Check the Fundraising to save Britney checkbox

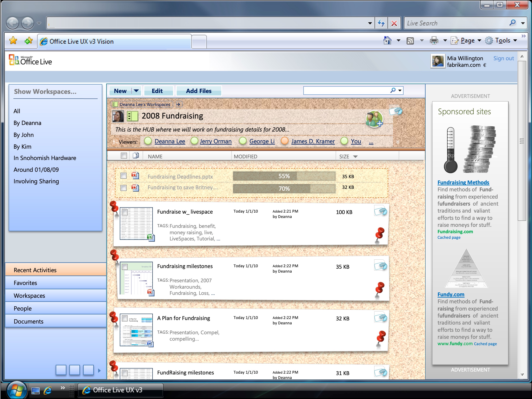click(x=123, y=188)
